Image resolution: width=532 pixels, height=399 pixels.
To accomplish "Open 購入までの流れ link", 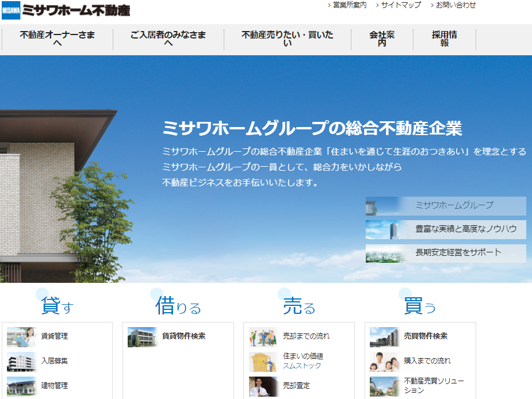I will click(x=427, y=360).
